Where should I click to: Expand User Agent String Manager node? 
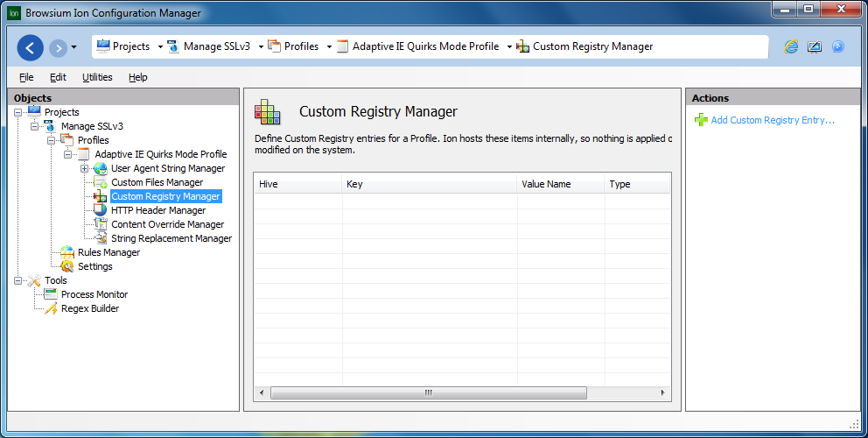pyautogui.click(x=85, y=168)
